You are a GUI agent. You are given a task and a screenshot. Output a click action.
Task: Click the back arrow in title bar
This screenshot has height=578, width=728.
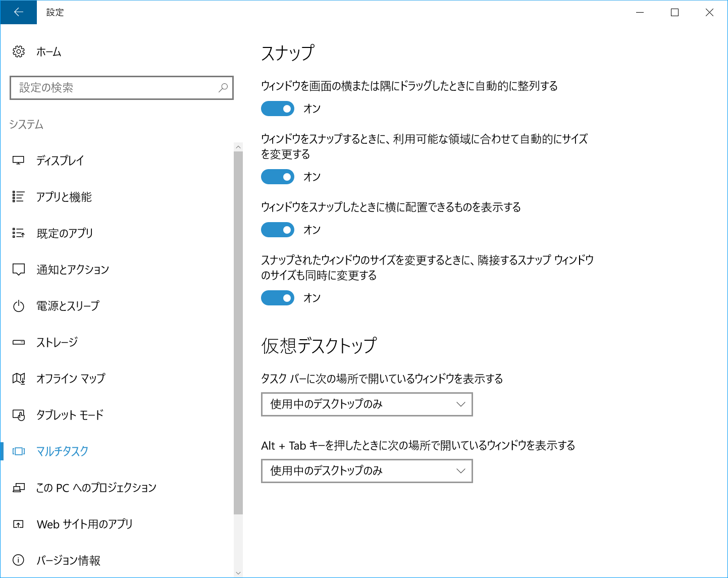19,12
